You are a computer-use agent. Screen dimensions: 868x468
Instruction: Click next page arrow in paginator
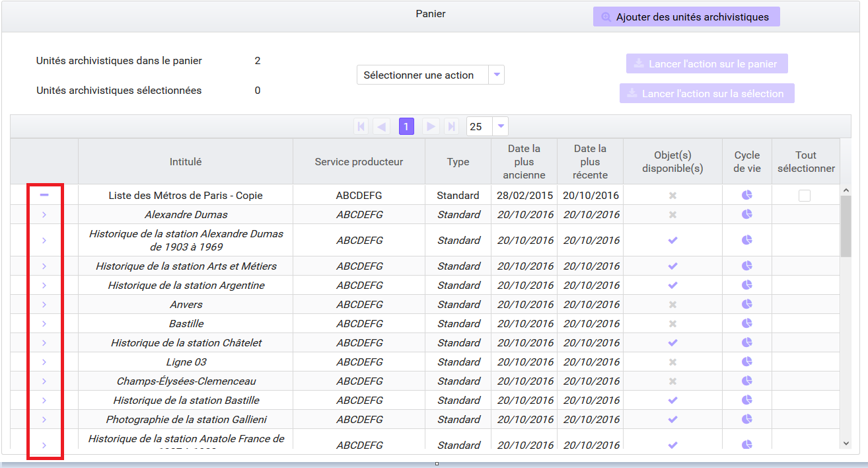(x=431, y=126)
